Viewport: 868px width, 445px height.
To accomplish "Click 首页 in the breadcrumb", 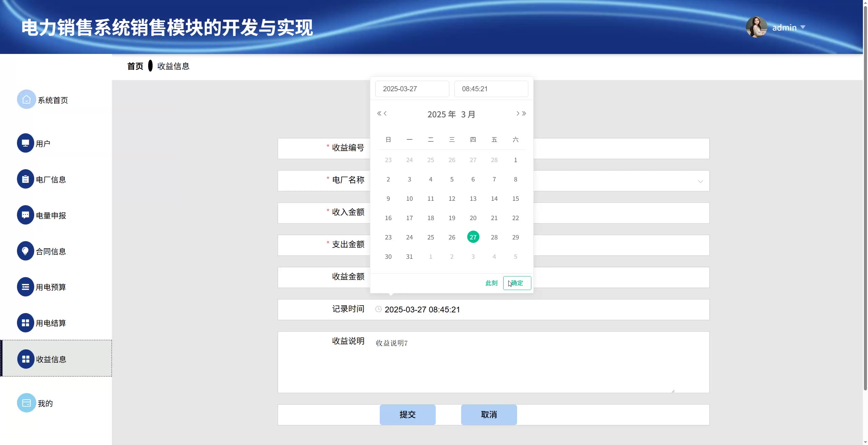I will click(x=135, y=66).
